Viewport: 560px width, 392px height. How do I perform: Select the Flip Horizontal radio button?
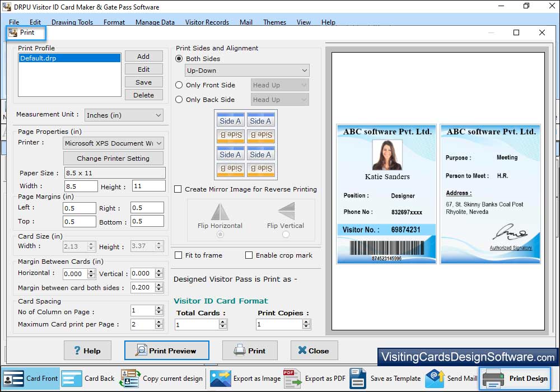pyautogui.click(x=220, y=235)
